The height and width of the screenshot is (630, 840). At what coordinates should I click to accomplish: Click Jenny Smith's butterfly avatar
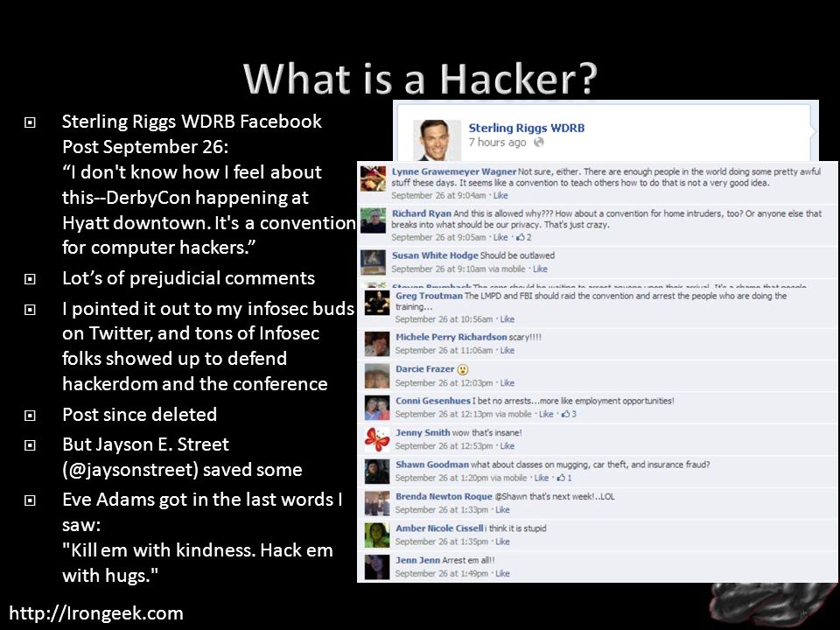pos(377,440)
